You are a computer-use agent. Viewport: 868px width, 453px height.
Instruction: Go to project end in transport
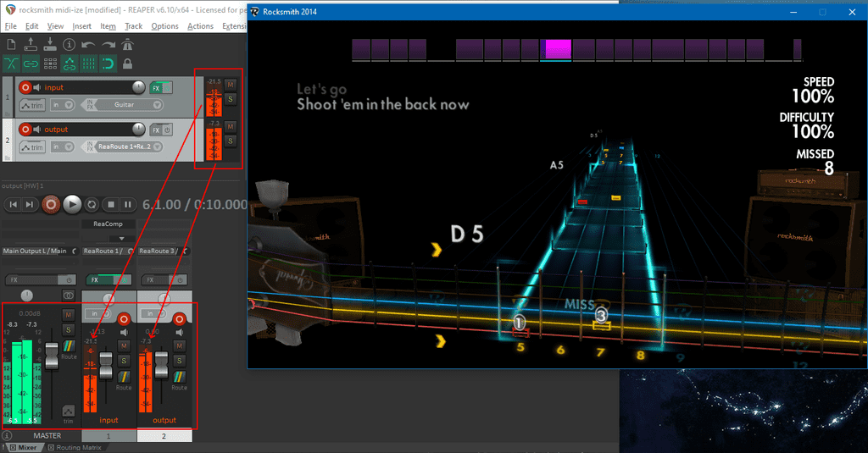point(30,205)
